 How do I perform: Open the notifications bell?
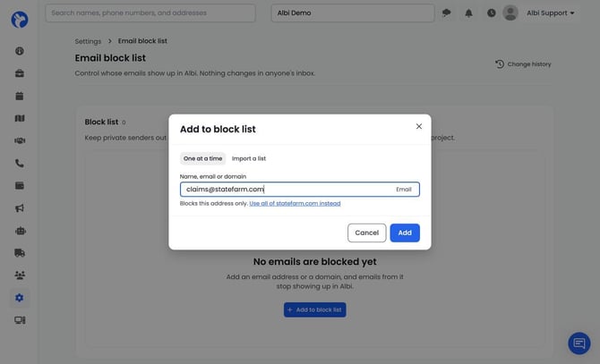pos(468,13)
